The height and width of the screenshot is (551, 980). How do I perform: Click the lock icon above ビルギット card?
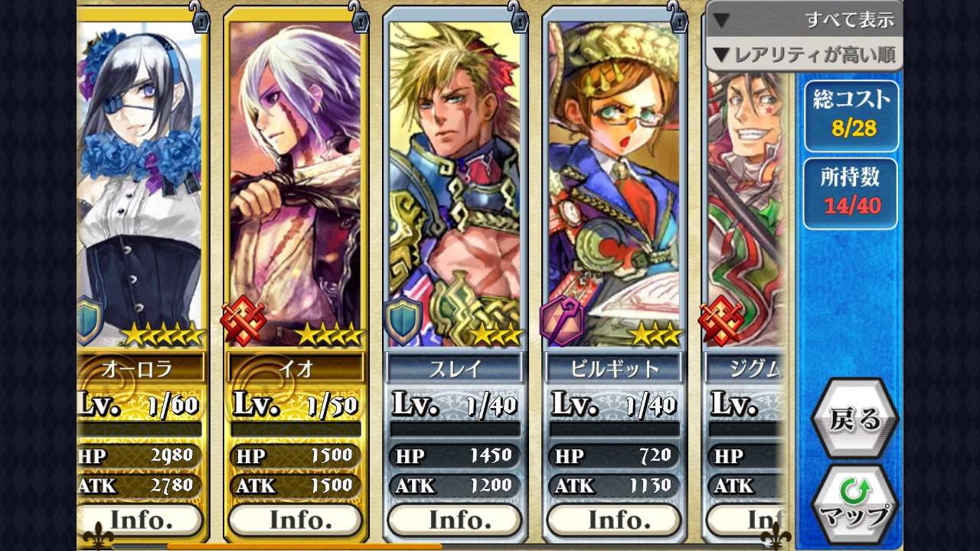(676, 16)
